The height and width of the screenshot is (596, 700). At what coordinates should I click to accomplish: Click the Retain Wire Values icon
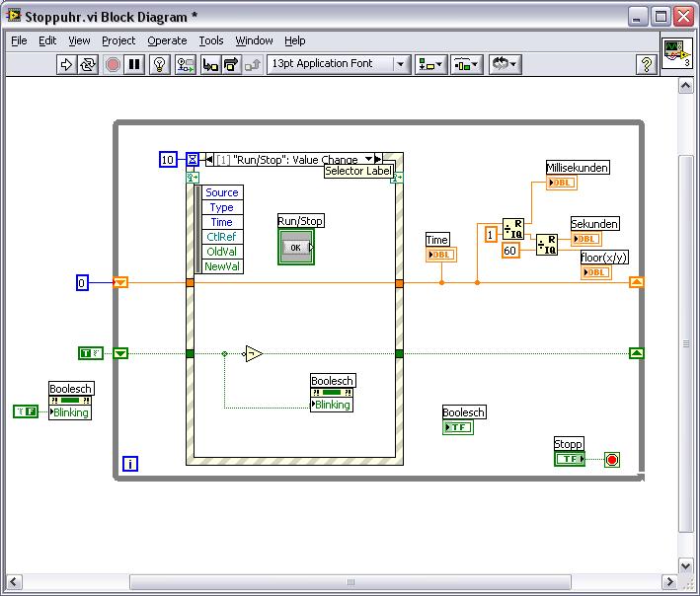pyautogui.click(x=185, y=64)
